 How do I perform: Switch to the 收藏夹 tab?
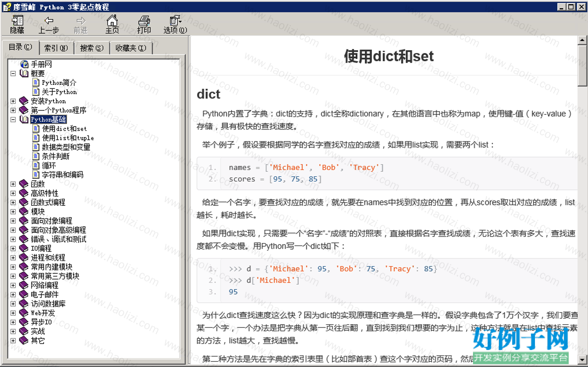(x=131, y=48)
